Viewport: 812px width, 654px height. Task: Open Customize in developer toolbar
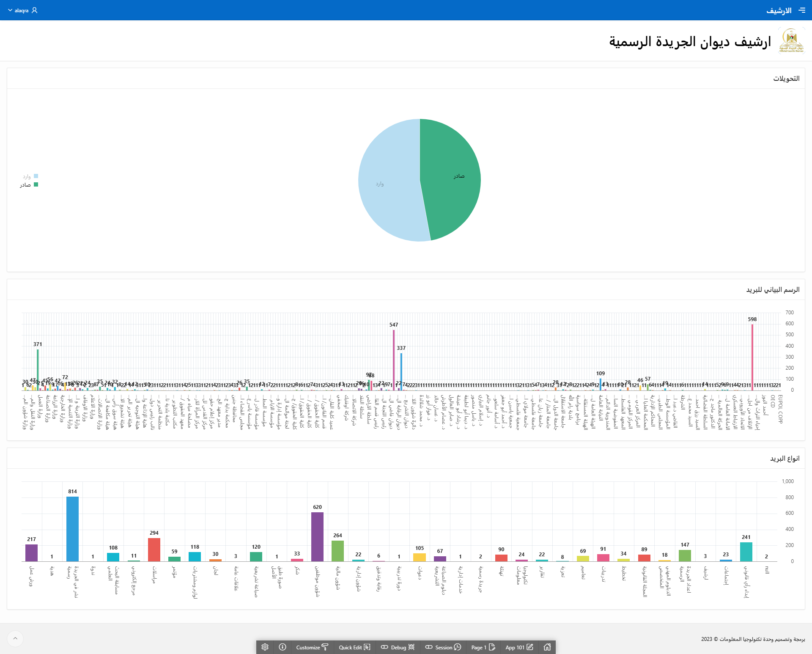point(312,647)
